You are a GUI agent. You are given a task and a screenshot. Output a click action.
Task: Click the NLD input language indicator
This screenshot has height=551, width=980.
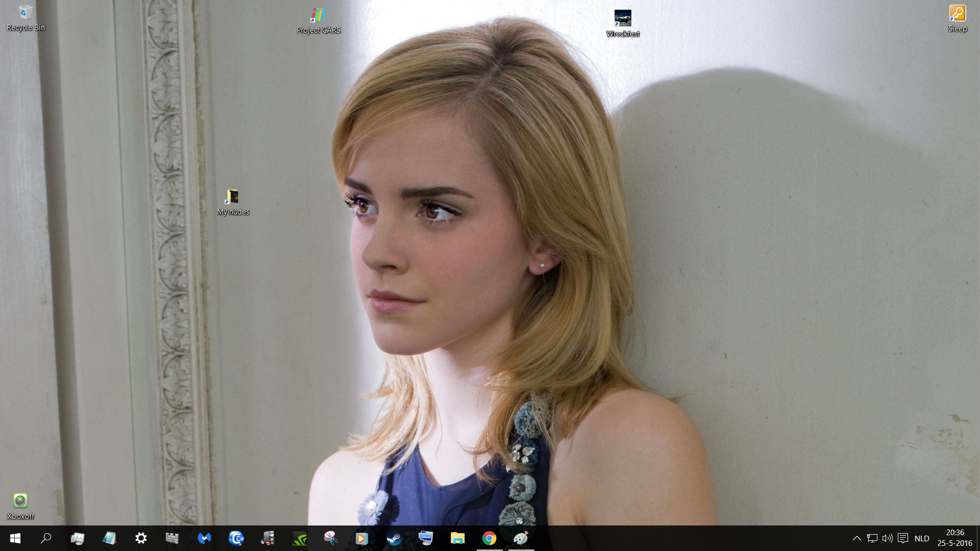point(922,538)
